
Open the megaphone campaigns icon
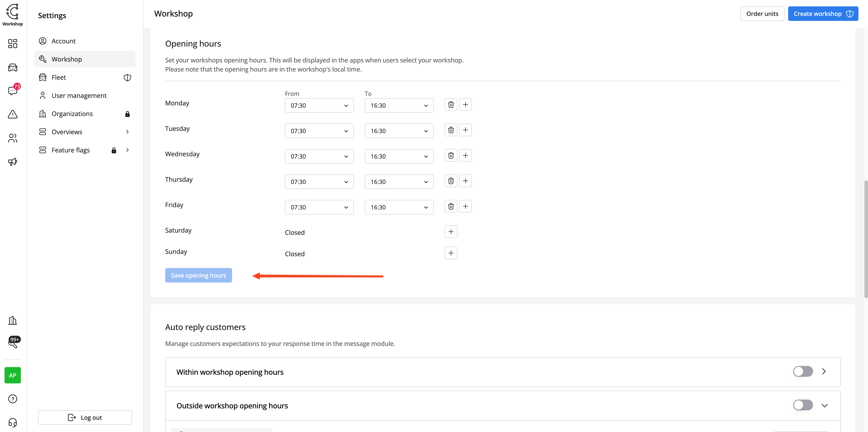pos(13,161)
